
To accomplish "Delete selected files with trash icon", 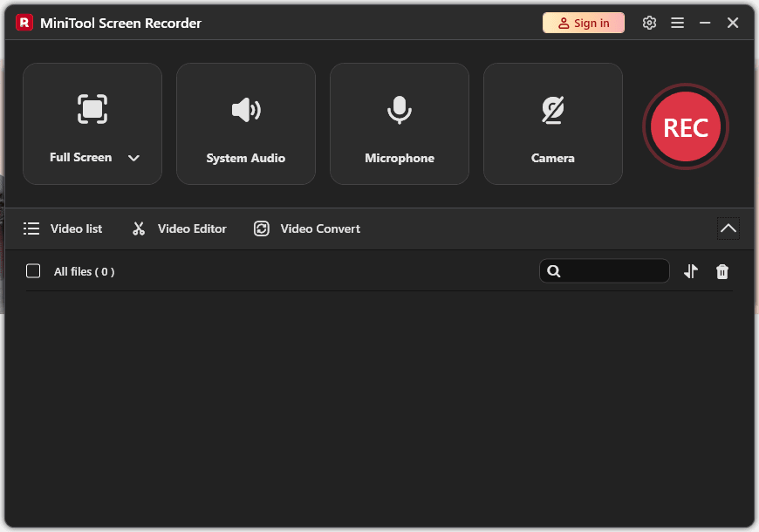I will (722, 271).
